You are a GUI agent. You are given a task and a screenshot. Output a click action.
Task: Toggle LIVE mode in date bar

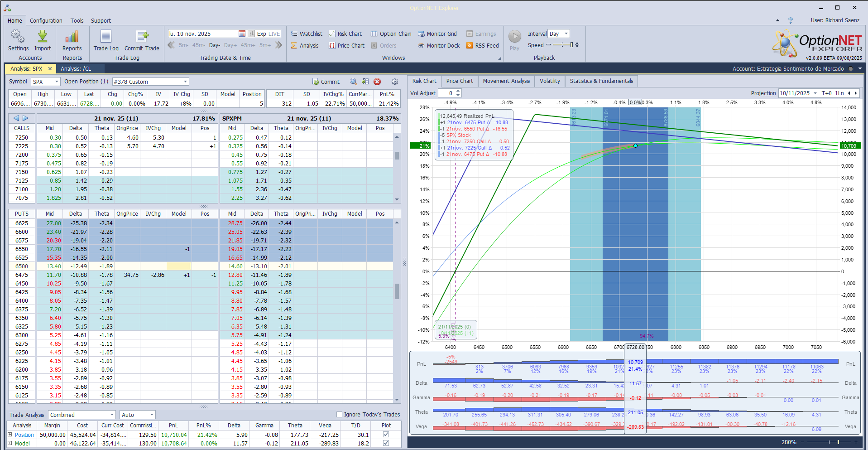[x=274, y=34]
